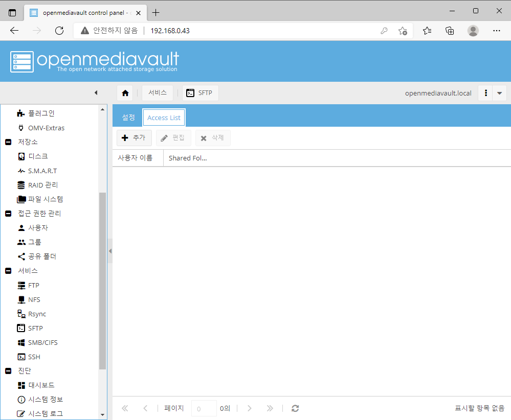Open the 디스크 disks page
The width and height of the screenshot is (511, 420).
[32, 156]
